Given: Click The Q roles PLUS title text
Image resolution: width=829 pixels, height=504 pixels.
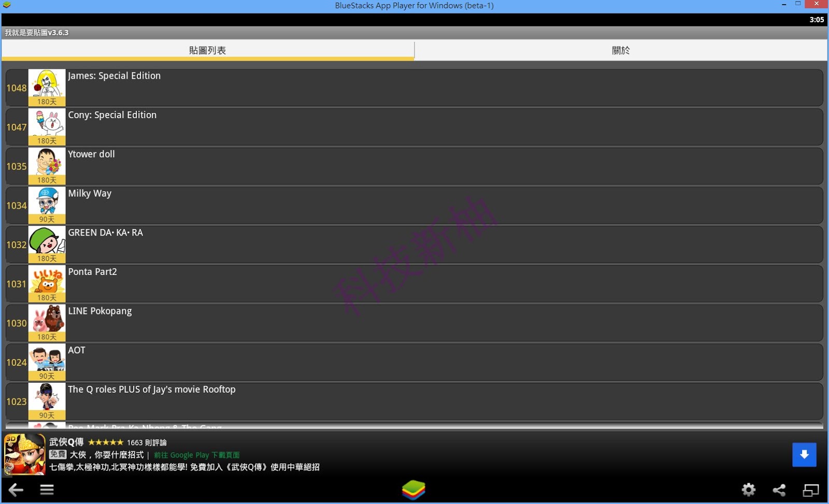Looking at the screenshot, I should point(152,390).
